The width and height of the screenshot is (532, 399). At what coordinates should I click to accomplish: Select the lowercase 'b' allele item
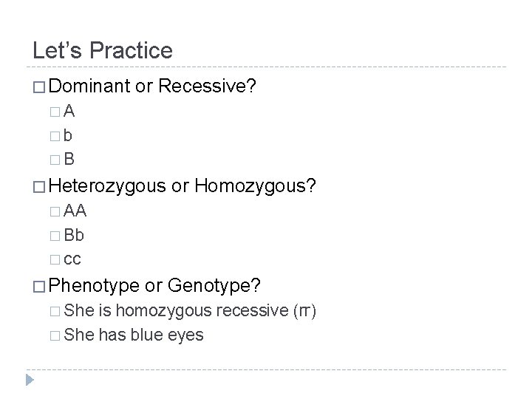[69, 136]
